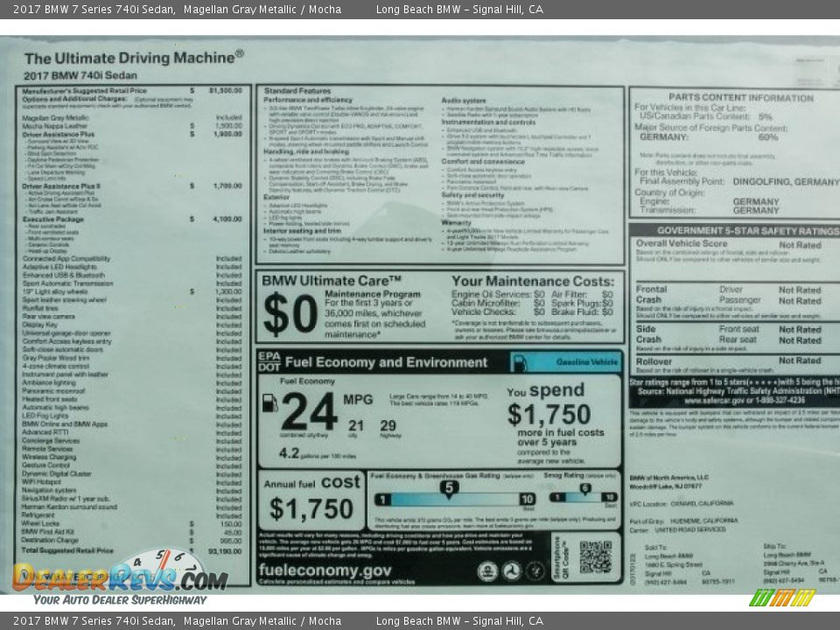Click the EPA seal logo
The height and width of the screenshot is (630, 840).
tap(488, 571)
